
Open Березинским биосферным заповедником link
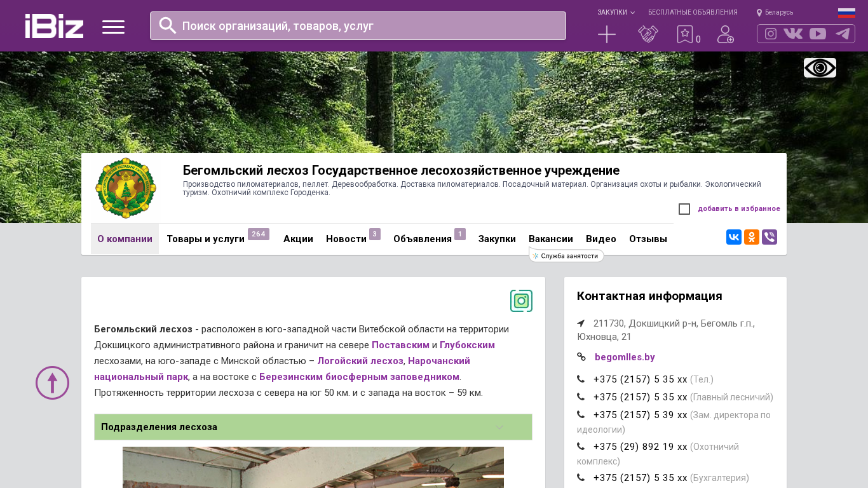click(359, 377)
